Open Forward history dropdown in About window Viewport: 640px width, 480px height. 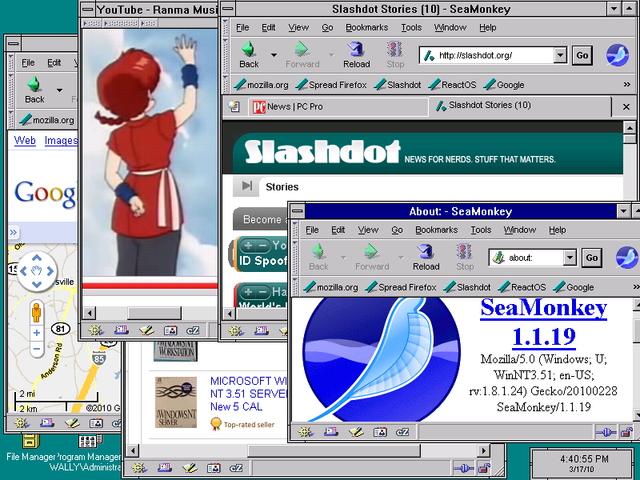point(401,257)
